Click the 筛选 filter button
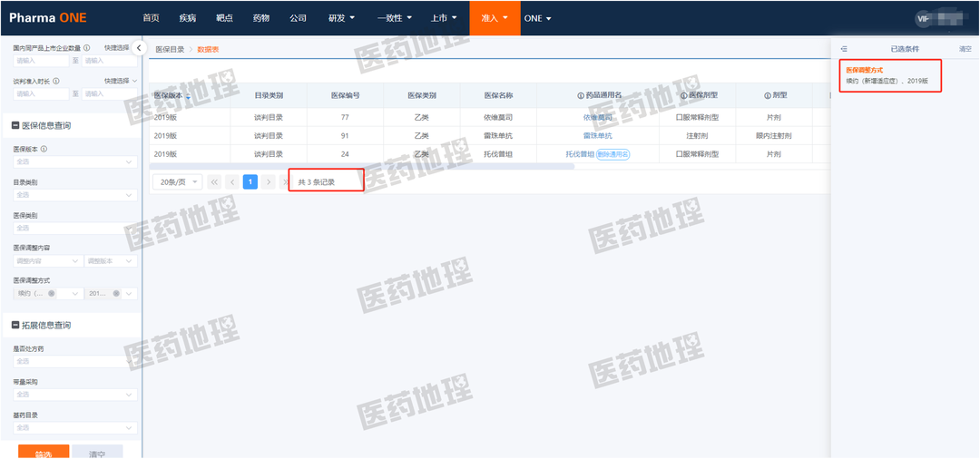 (x=44, y=452)
